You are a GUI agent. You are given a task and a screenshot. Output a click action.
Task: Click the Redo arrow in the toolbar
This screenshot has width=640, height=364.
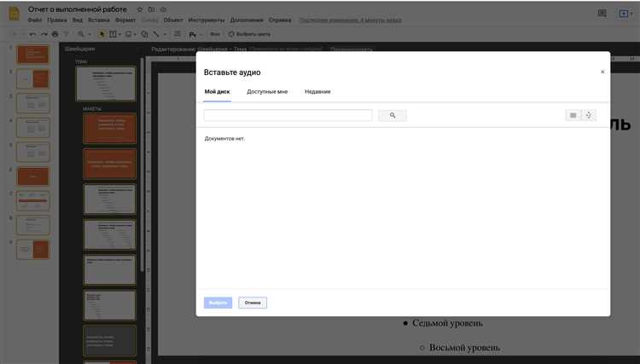click(44, 35)
